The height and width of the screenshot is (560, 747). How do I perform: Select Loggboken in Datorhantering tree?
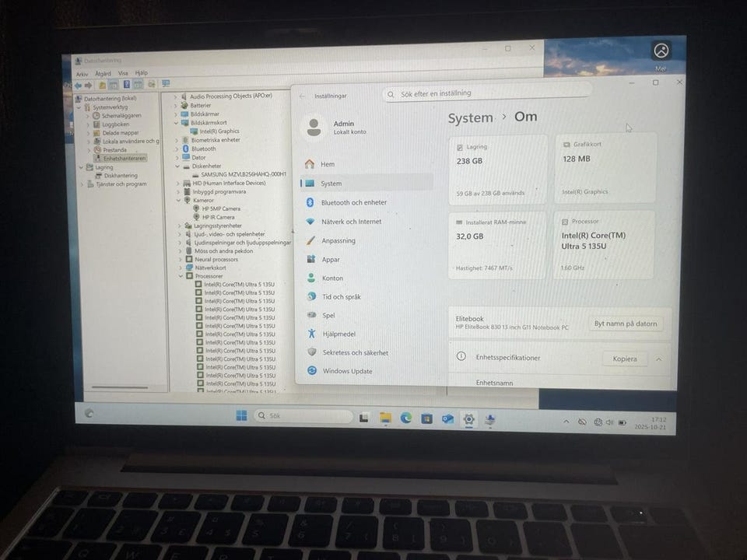point(115,124)
